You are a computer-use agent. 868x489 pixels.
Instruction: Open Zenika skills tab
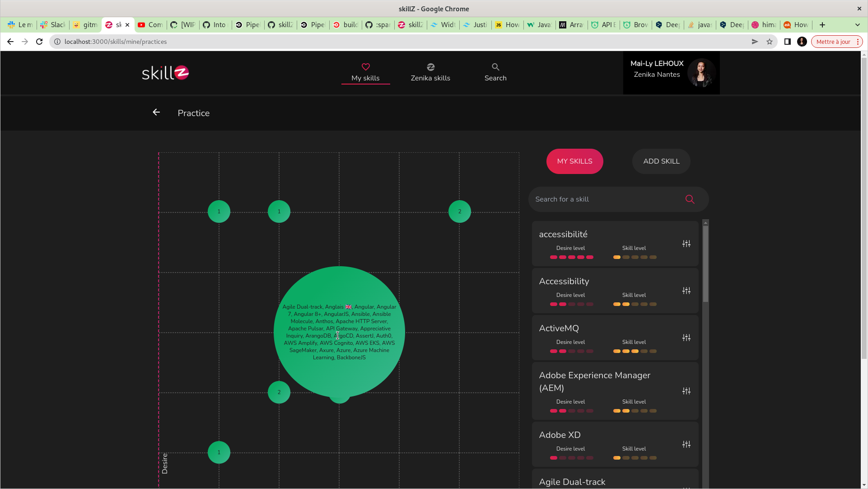[430, 72]
